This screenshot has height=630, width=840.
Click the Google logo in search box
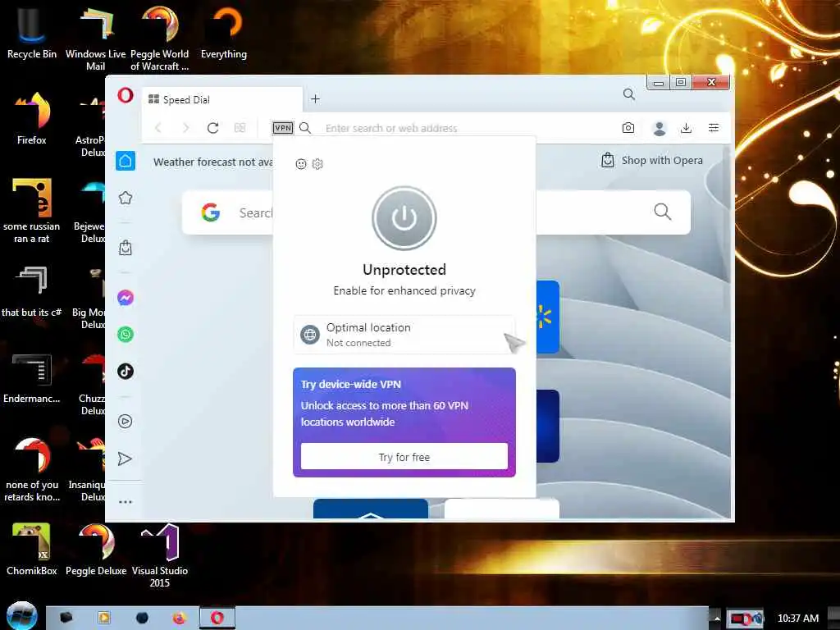tap(211, 212)
